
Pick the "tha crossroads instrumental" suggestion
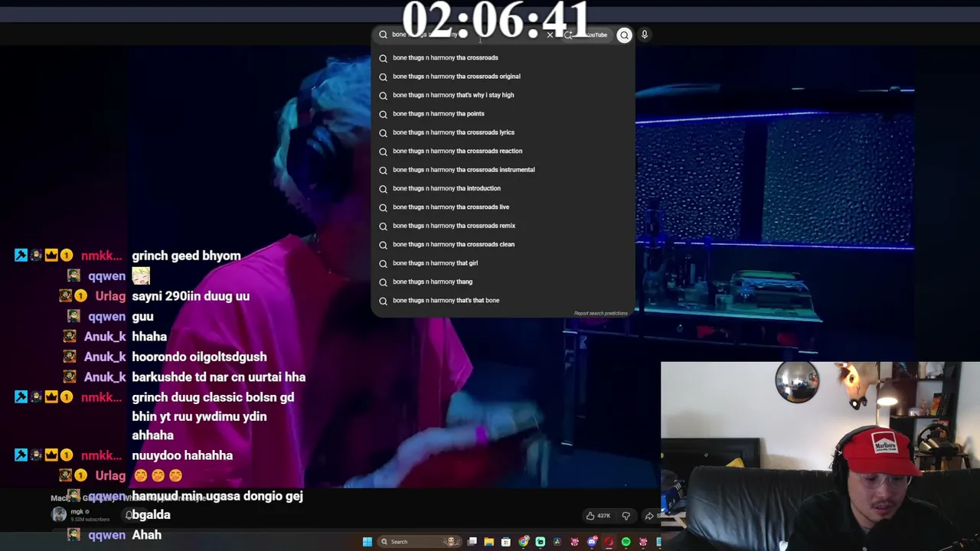(503, 169)
